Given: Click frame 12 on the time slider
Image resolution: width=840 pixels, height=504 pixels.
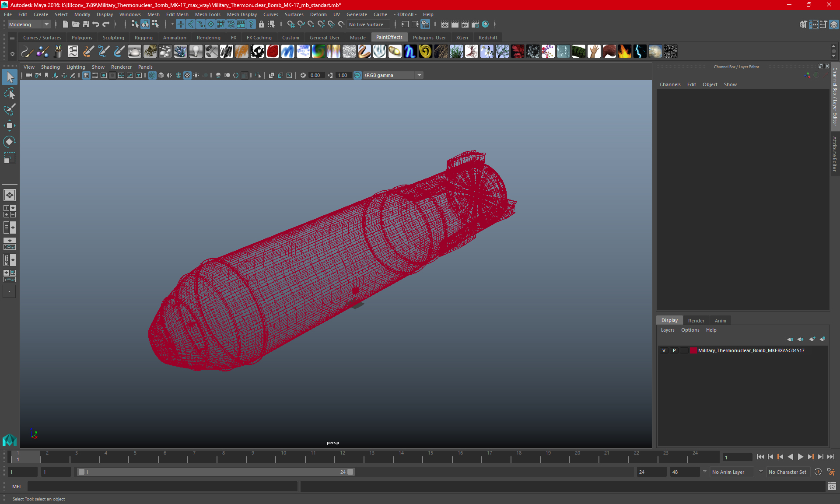Looking at the screenshot, I should tap(343, 457).
